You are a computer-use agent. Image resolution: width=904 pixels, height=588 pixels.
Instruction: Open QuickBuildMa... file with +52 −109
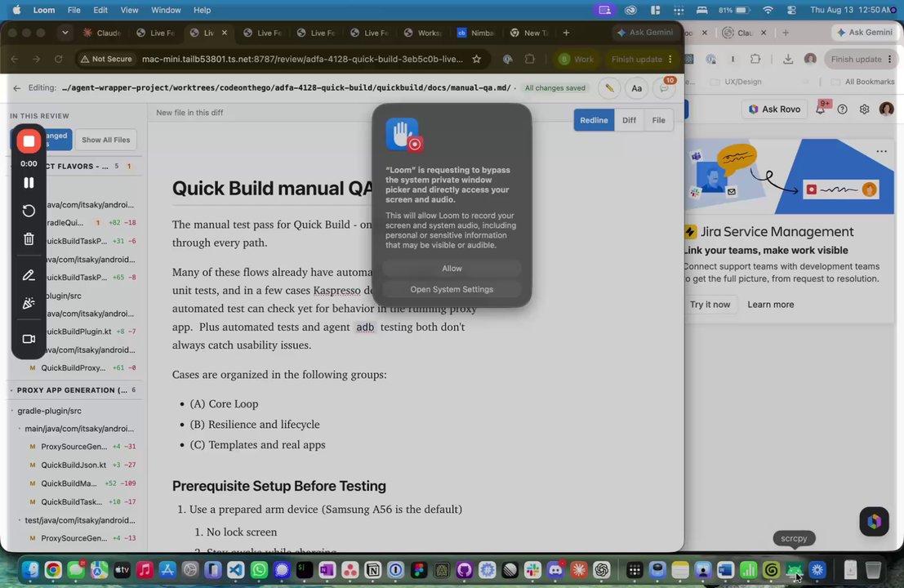coord(82,483)
